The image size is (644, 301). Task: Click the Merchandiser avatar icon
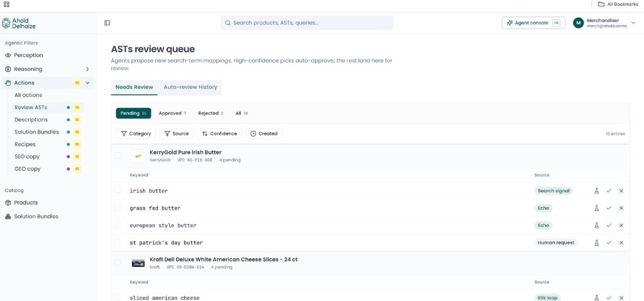(x=579, y=23)
